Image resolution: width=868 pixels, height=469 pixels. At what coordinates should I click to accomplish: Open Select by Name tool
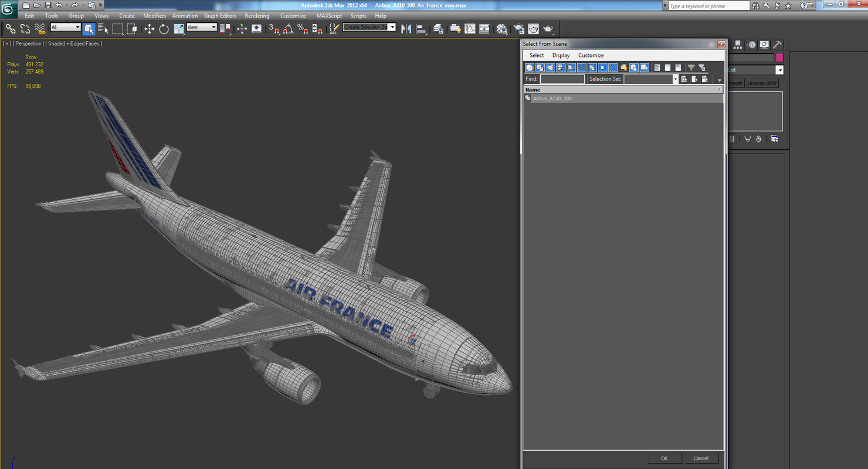(x=103, y=29)
